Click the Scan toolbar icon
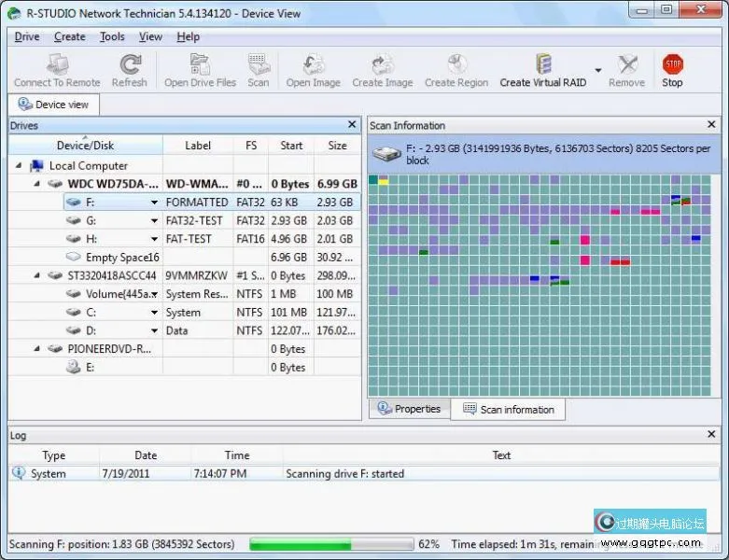 (259, 64)
